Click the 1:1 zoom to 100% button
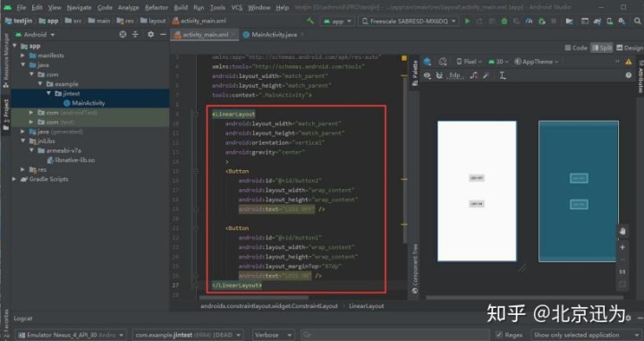The width and height of the screenshot is (644, 341). [x=623, y=272]
